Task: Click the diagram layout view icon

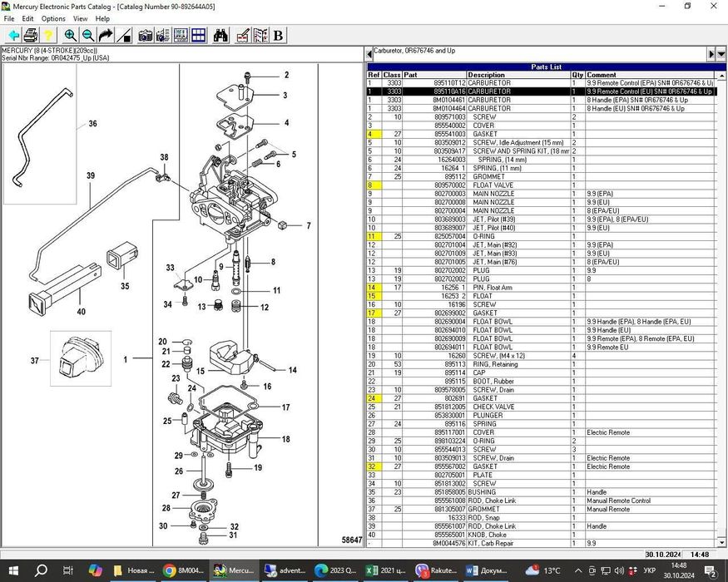Action: point(181,35)
